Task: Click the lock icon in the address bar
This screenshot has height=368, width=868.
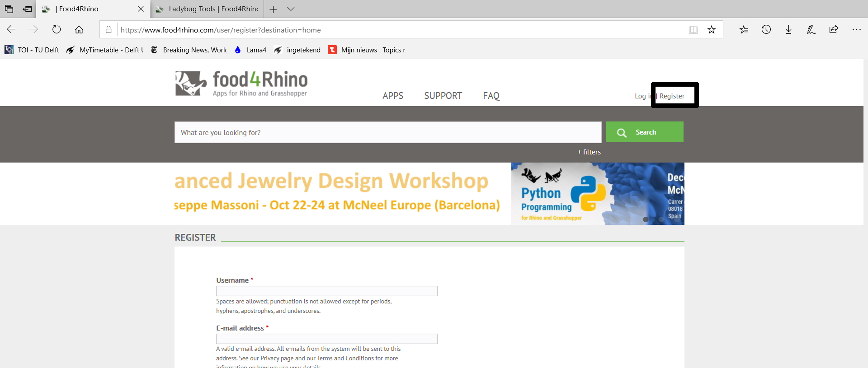Action: pos(108,30)
